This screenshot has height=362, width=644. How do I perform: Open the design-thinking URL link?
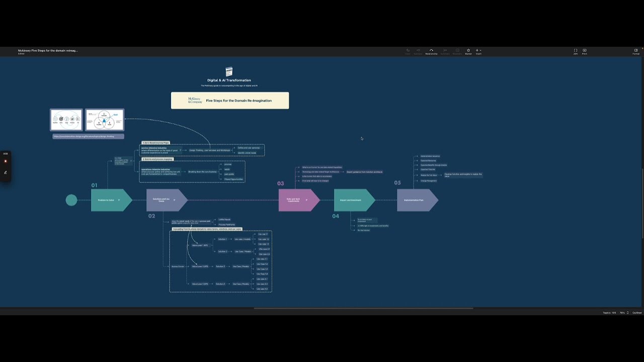tap(88, 136)
